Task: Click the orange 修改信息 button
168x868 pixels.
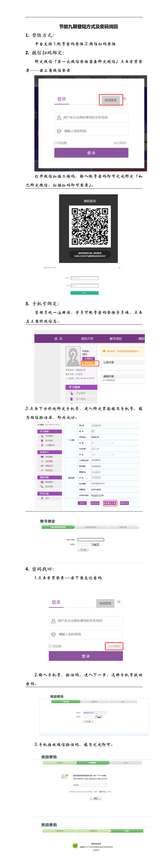Action: [88, 363]
